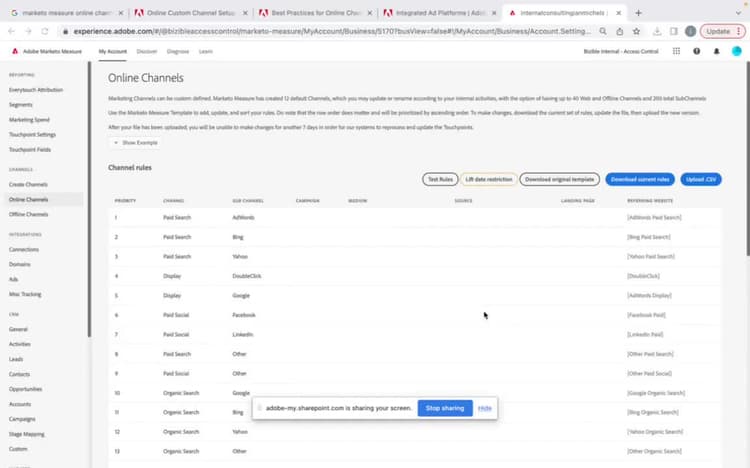Click Download original template button

[x=560, y=179]
